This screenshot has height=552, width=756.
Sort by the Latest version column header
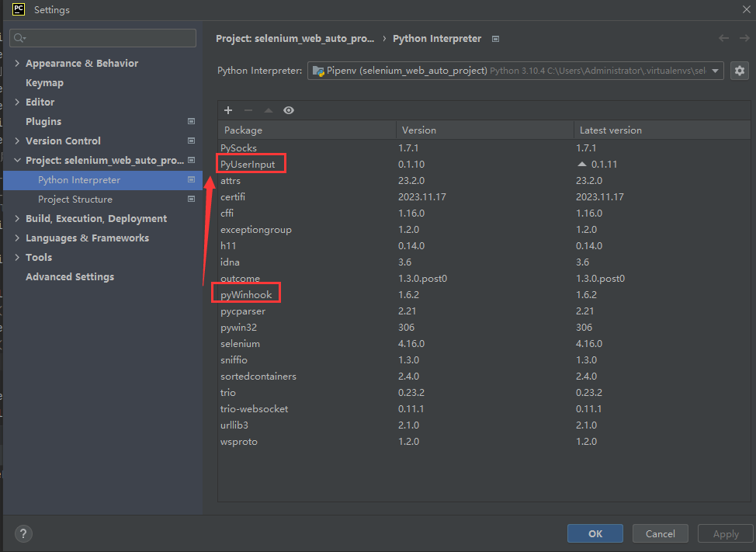pos(611,130)
